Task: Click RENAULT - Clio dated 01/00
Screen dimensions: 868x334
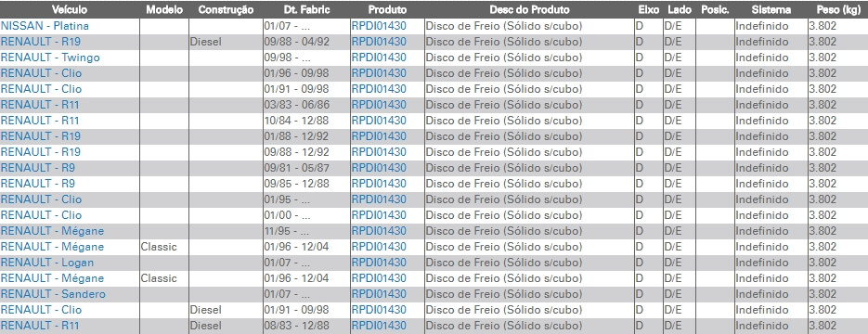Action: pos(41,215)
